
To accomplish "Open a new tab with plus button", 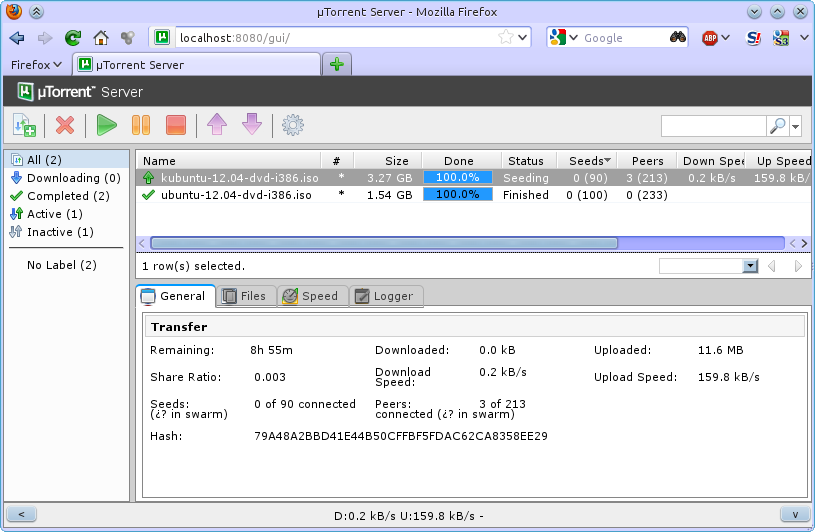I will click(337, 64).
